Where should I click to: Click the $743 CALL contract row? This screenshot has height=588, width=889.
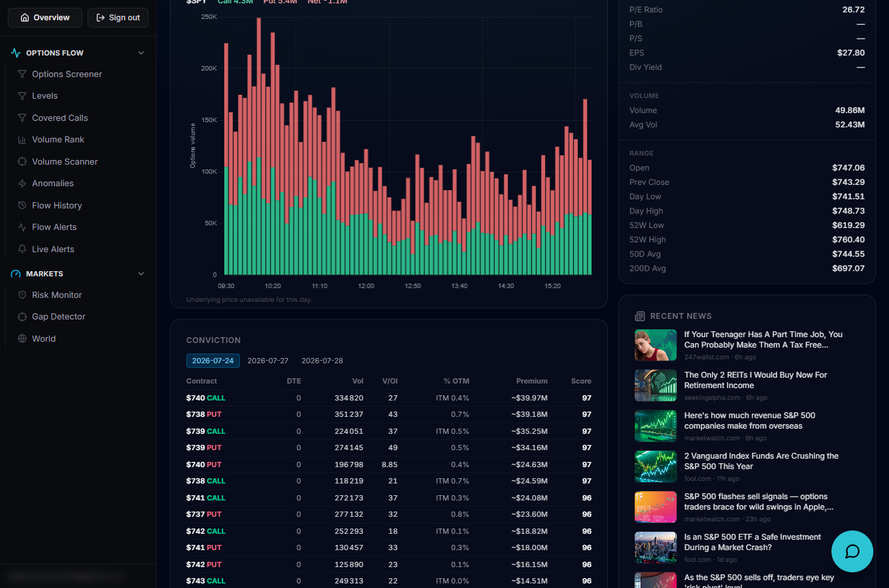click(389, 581)
